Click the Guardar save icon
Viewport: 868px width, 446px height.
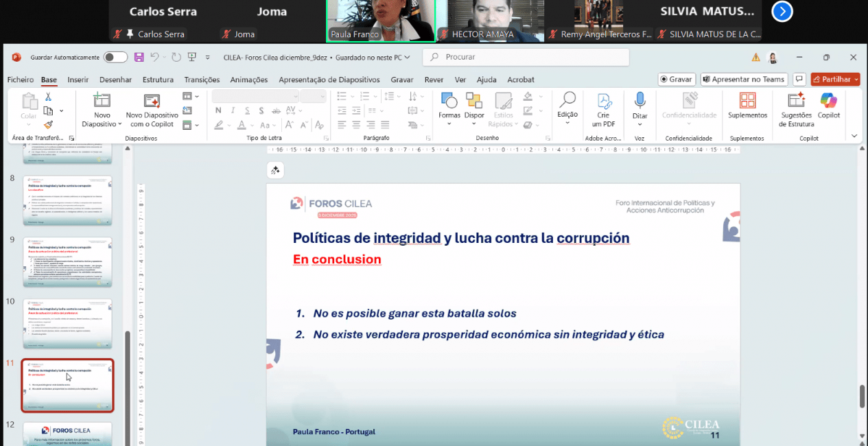[x=139, y=58]
